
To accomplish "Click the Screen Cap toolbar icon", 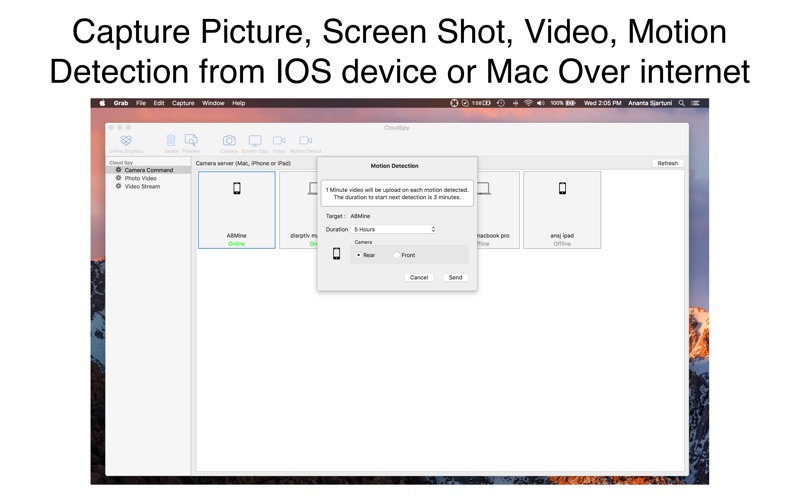I will 255,140.
